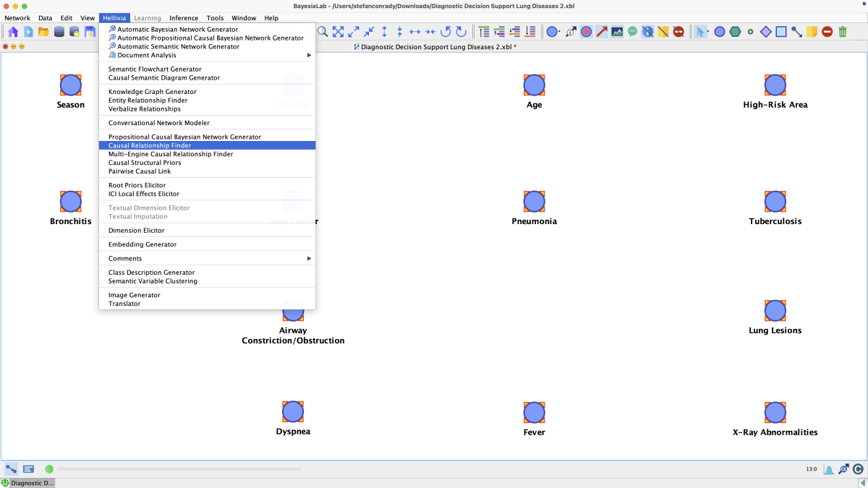Click the red-circle node display toggle icon
The width and height of the screenshot is (868, 488).
click(586, 32)
